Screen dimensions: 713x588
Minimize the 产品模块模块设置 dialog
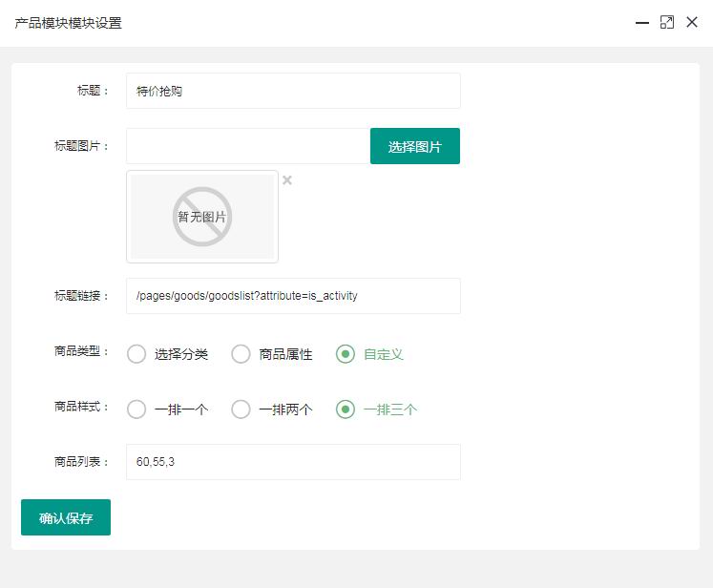(x=642, y=23)
